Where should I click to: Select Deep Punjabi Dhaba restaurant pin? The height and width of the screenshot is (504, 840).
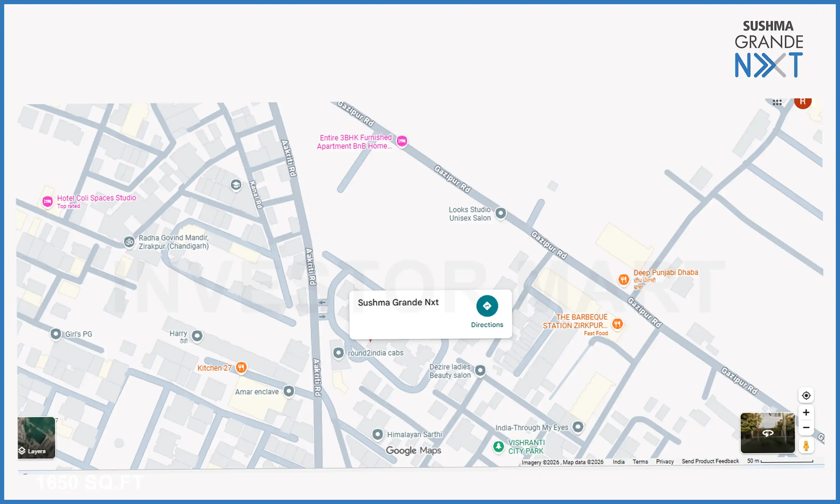(x=623, y=279)
